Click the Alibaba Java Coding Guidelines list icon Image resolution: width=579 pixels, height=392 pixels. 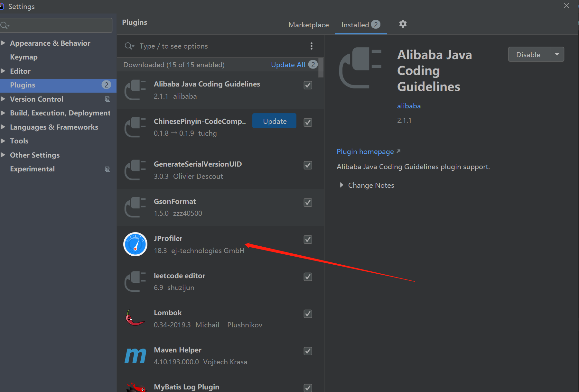pos(135,90)
